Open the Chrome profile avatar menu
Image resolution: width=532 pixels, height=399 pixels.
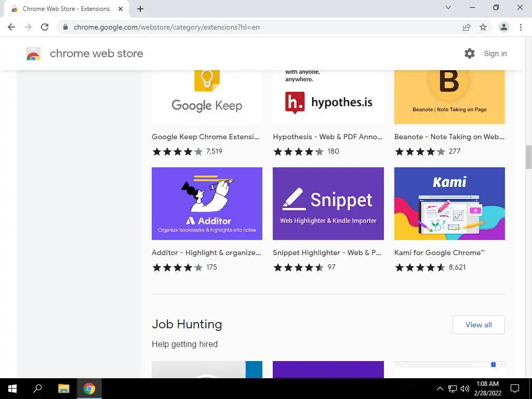tap(504, 27)
